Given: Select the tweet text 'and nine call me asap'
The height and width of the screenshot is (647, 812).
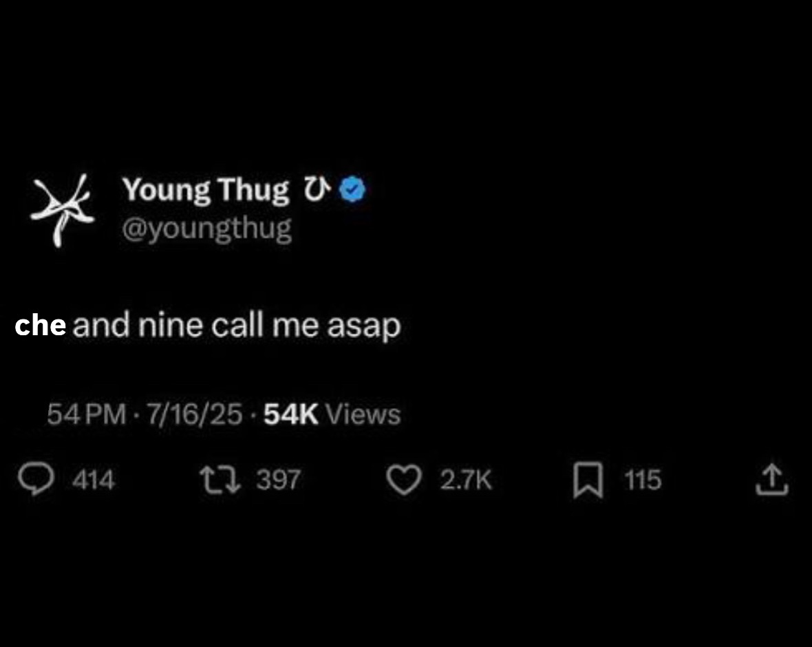Looking at the screenshot, I should (x=237, y=326).
